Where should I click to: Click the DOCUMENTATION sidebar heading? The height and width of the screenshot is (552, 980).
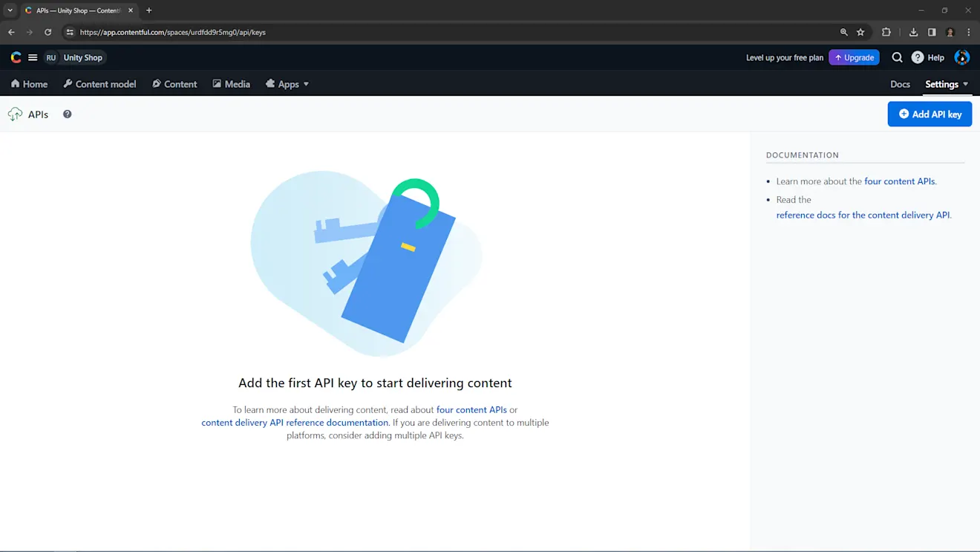[803, 155]
